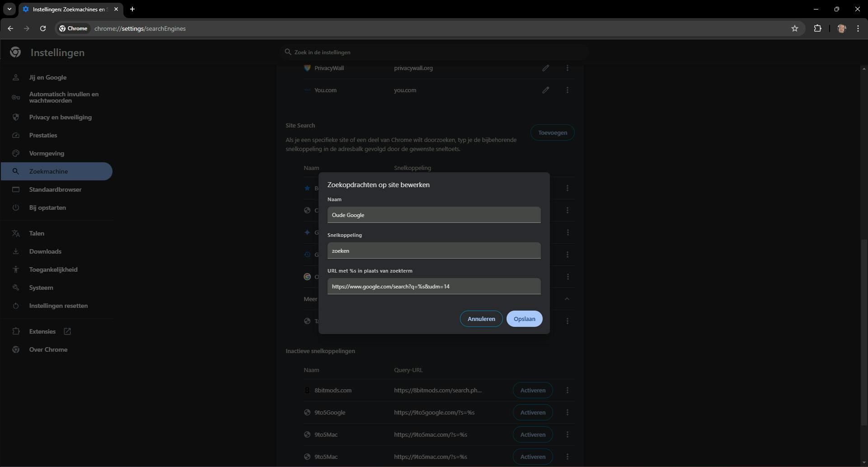Open the Extensions puzzle icon

point(817,28)
